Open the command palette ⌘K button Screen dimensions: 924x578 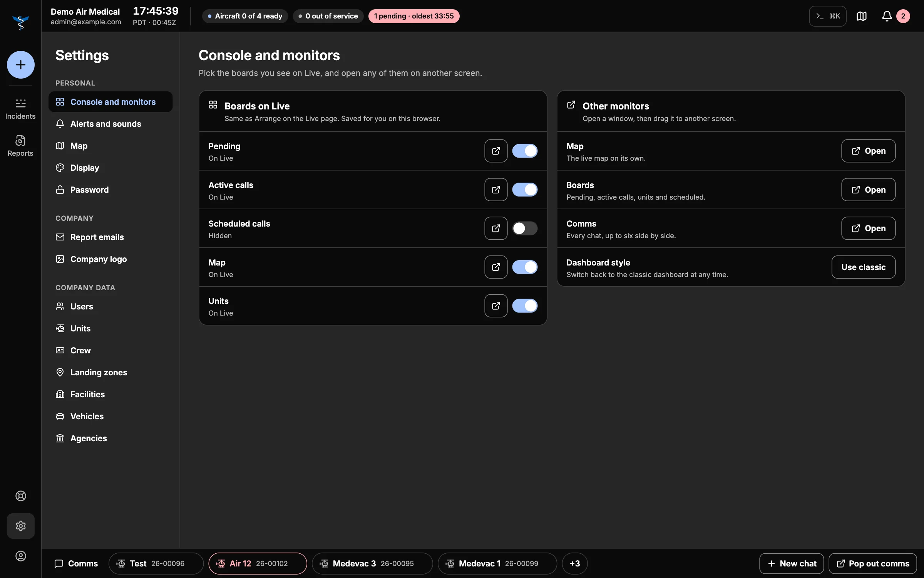tap(828, 16)
